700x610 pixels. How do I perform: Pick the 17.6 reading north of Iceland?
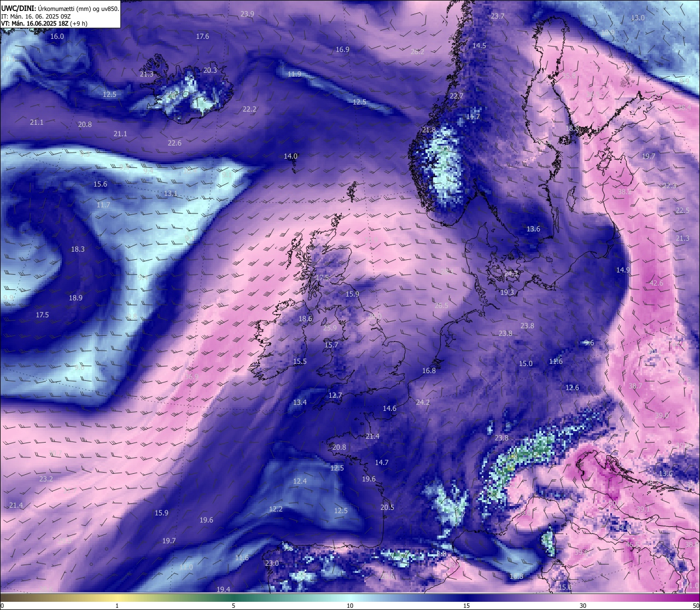(x=202, y=37)
